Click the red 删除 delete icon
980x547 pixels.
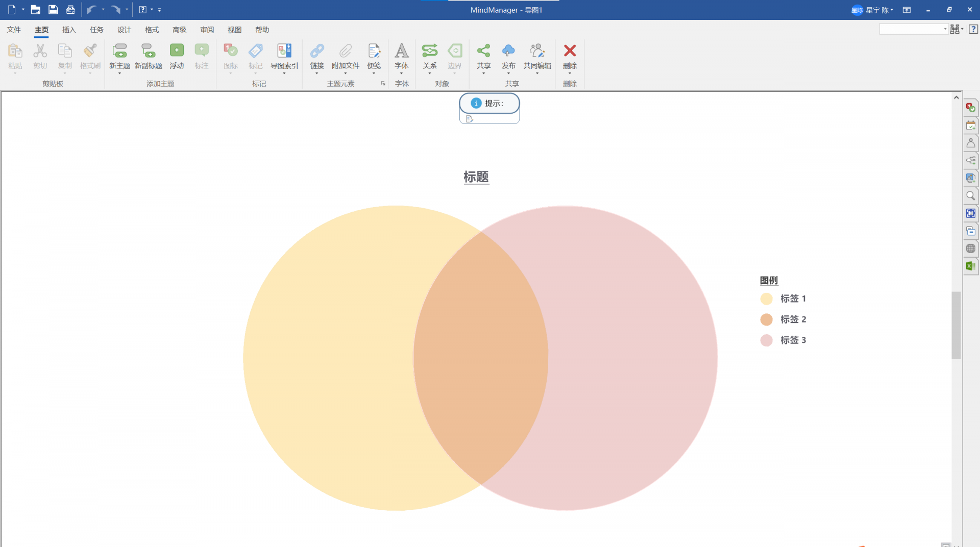tap(570, 51)
